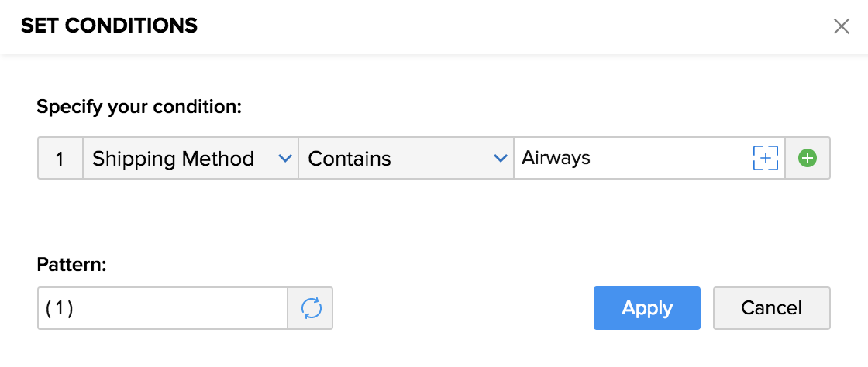Screen dimensions: 868x367
Task: Expand the Shipping Method field dropdown
Action: click(x=190, y=159)
